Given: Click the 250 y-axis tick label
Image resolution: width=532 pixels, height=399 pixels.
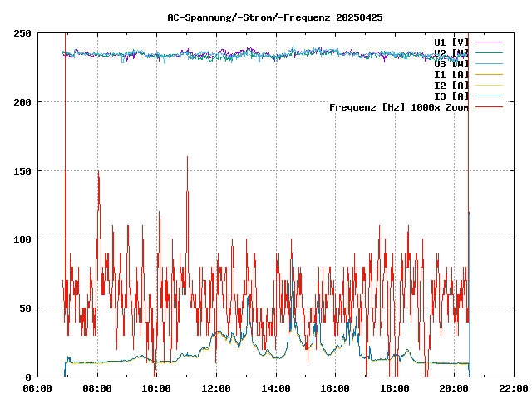Looking at the screenshot, I should pos(23,33).
